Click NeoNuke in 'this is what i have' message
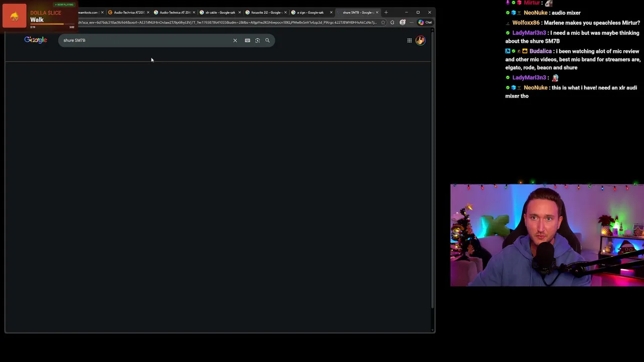This screenshot has width=644, height=362. (535, 87)
